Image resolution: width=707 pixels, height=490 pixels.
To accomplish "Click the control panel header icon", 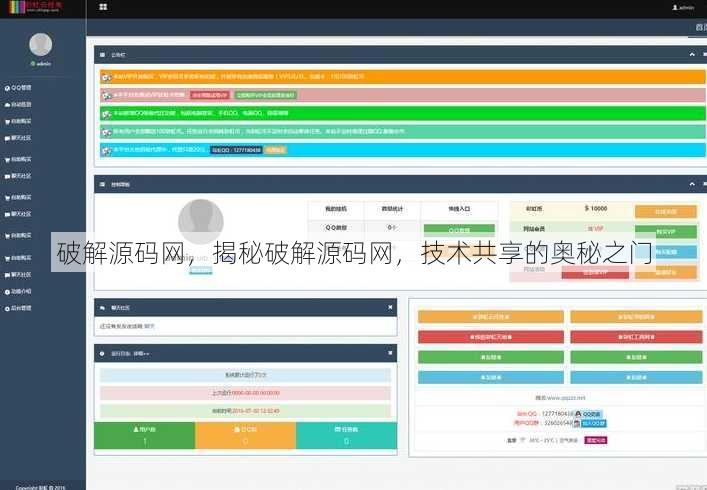I will pyautogui.click(x=102, y=184).
